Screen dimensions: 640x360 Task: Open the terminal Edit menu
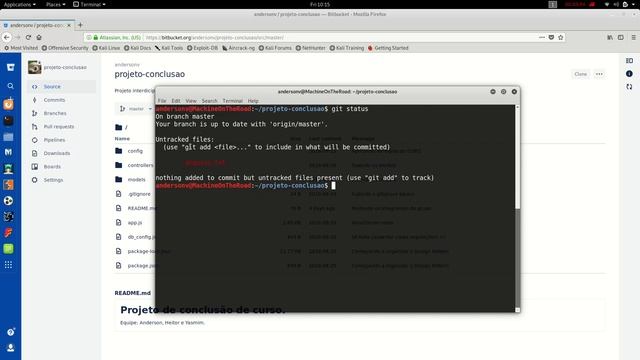click(176, 101)
